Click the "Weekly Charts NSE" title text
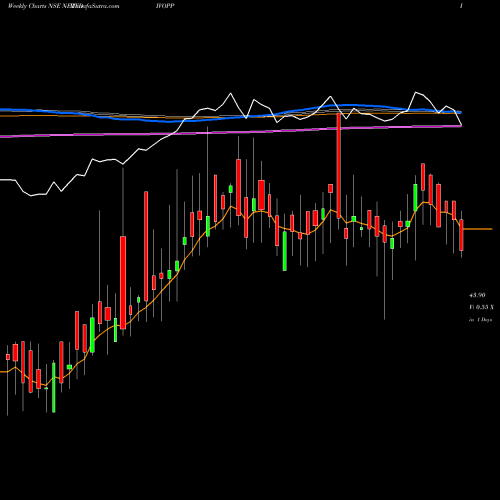500x500 pixels. coord(35,6)
